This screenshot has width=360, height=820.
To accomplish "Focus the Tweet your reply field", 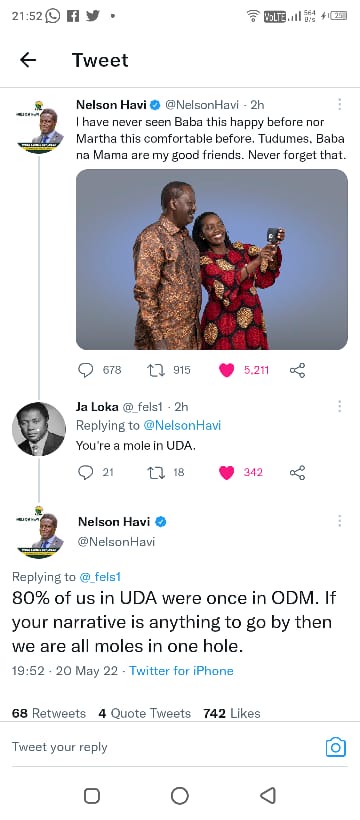I will tap(162, 747).
